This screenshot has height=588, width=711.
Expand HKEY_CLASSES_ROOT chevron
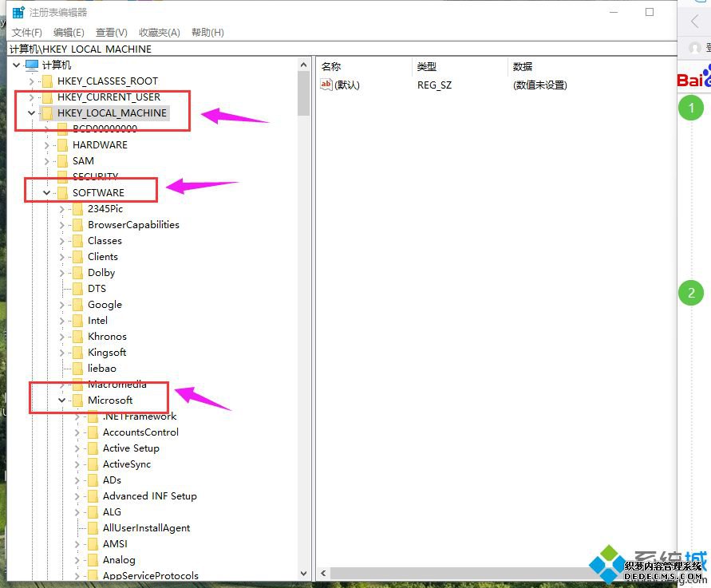[x=31, y=81]
